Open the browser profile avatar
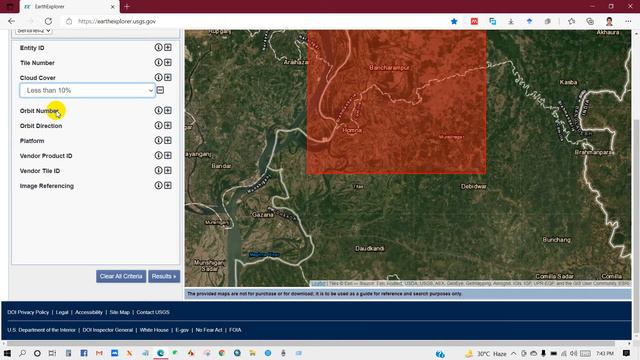 (x=609, y=21)
